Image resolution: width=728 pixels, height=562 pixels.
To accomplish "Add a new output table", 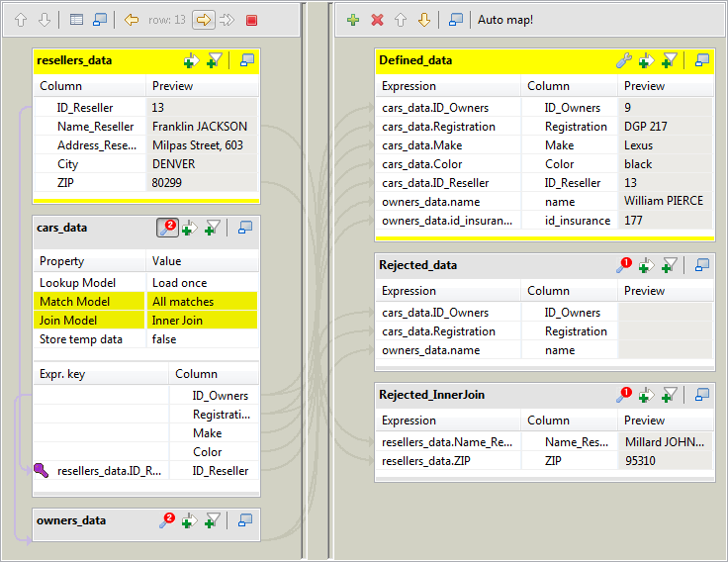I will pyautogui.click(x=353, y=20).
